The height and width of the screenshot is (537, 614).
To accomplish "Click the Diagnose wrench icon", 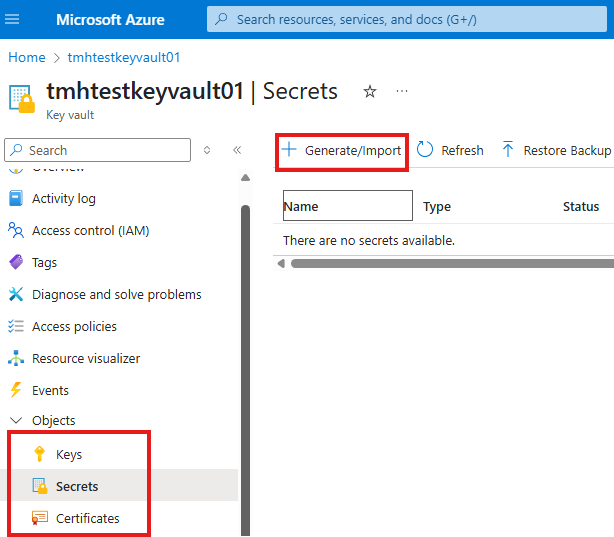I will tap(16, 294).
